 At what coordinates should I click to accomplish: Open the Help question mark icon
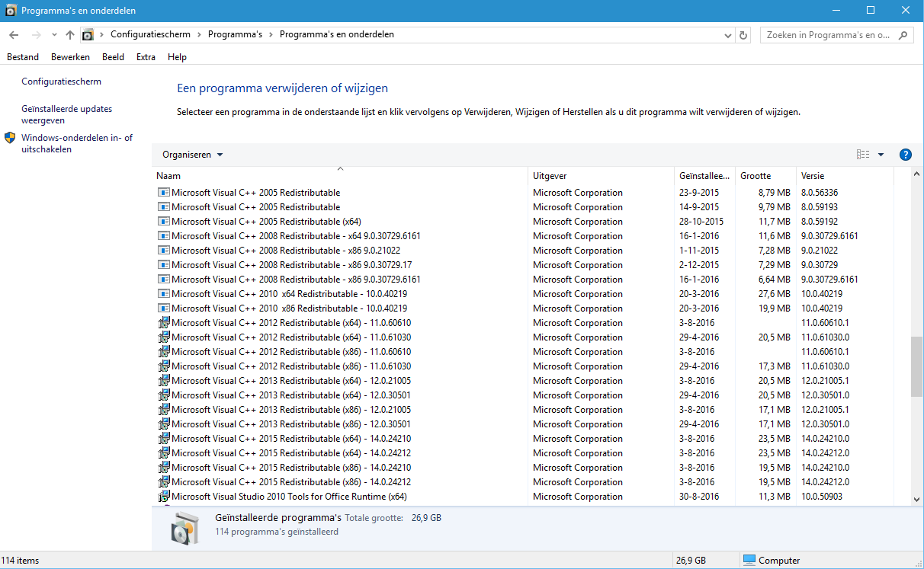pyautogui.click(x=906, y=155)
